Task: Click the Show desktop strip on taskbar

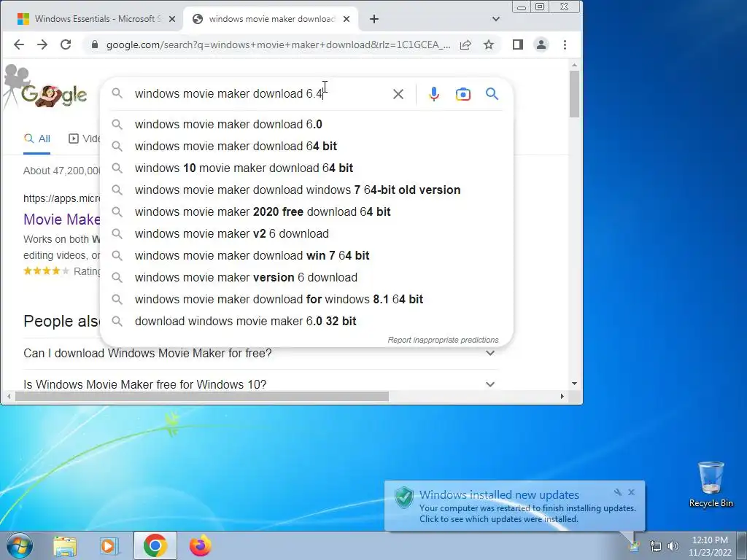Action: (x=743, y=545)
